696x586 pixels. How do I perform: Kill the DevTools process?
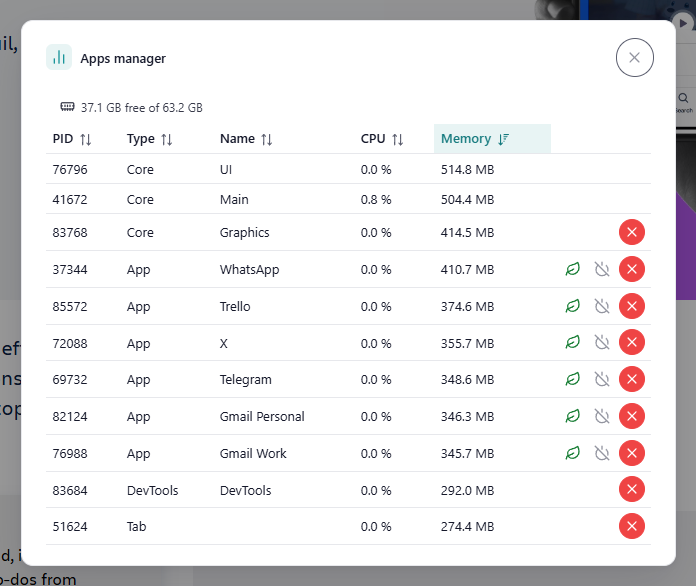tap(632, 489)
